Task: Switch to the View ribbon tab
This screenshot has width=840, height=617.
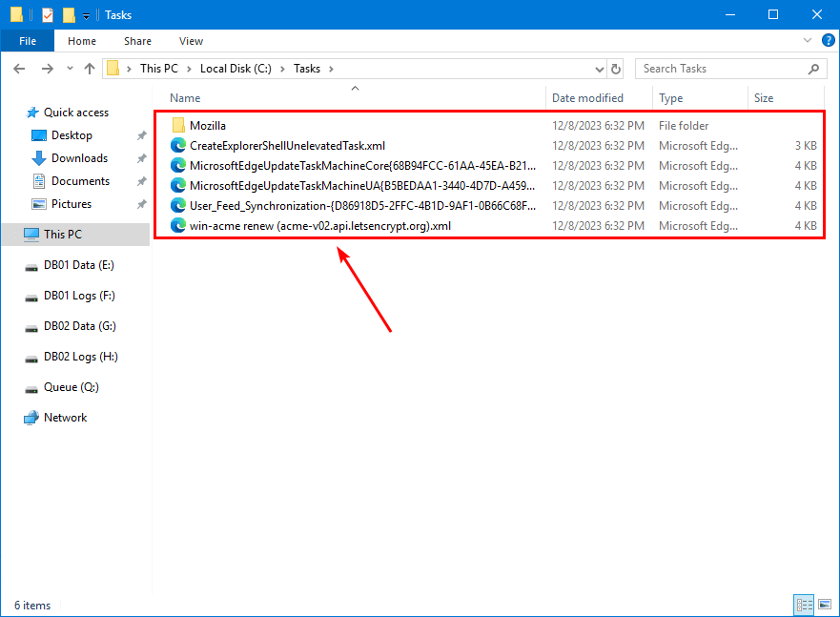Action: click(192, 41)
